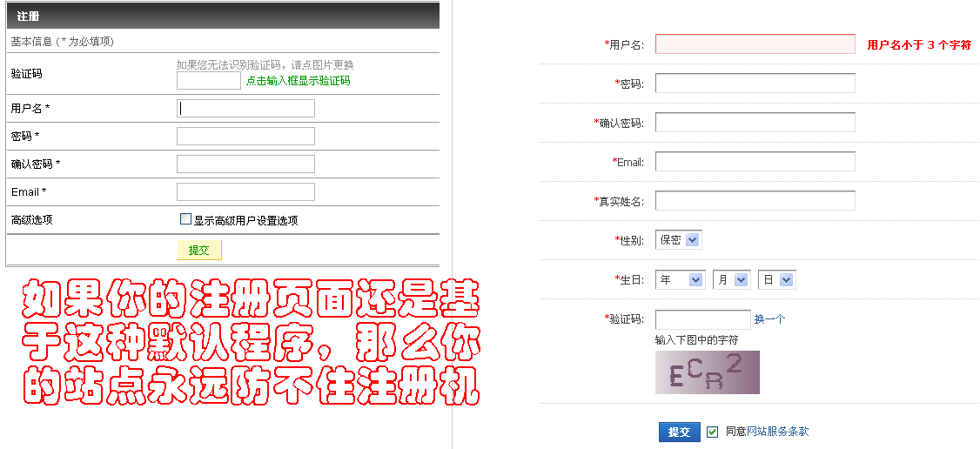Open the 性别 dropdown showing 保密

click(679, 240)
